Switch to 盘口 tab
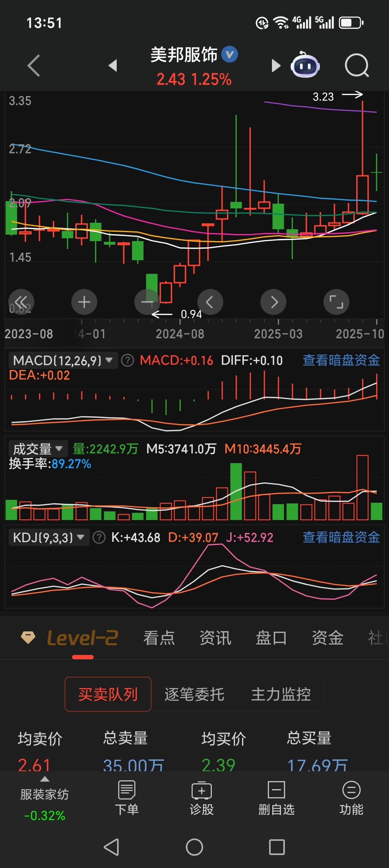Image resolution: width=389 pixels, height=868 pixels. coord(271,638)
